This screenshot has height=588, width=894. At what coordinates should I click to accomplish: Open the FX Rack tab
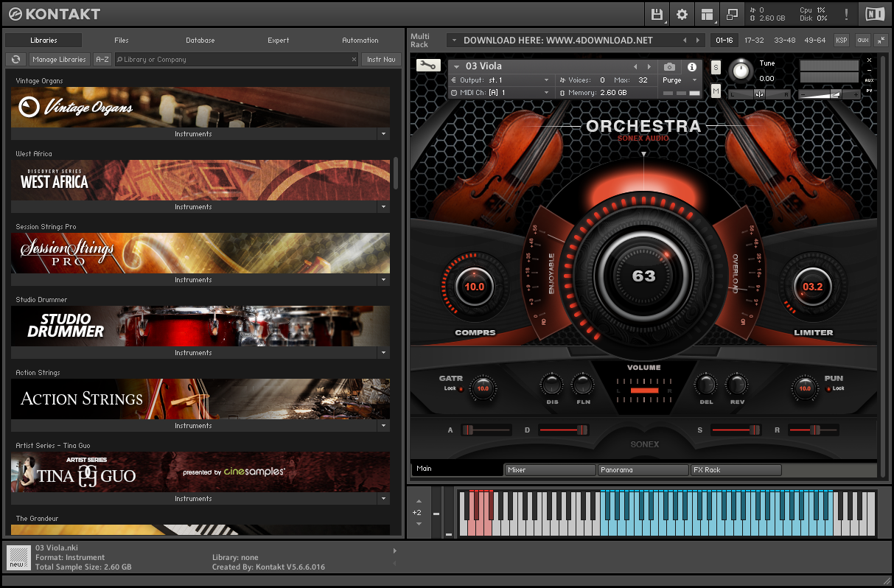pos(736,470)
